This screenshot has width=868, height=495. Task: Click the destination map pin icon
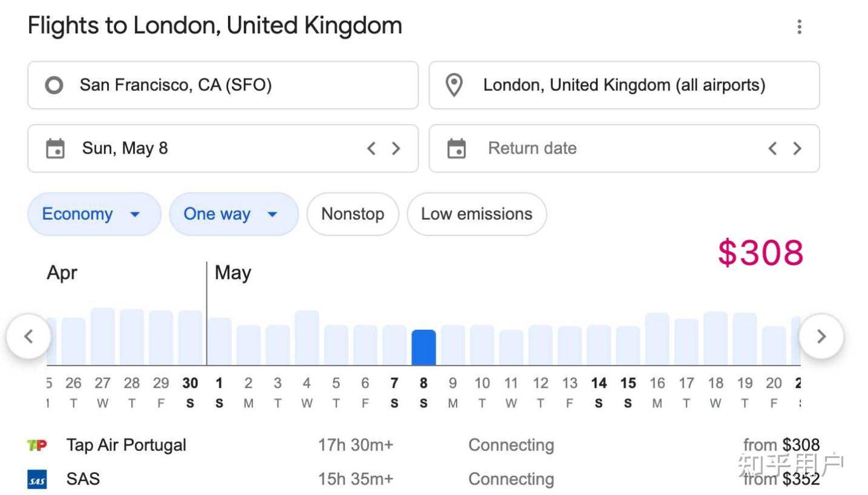coord(454,85)
